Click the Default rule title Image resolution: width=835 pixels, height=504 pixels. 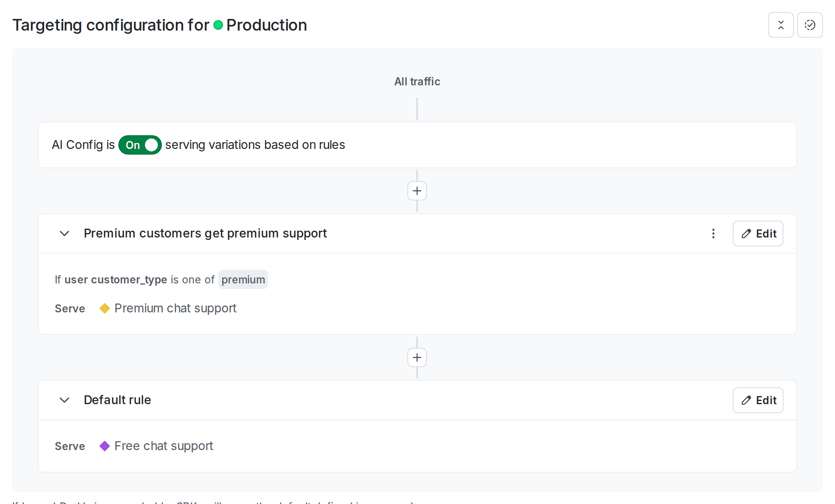(117, 400)
